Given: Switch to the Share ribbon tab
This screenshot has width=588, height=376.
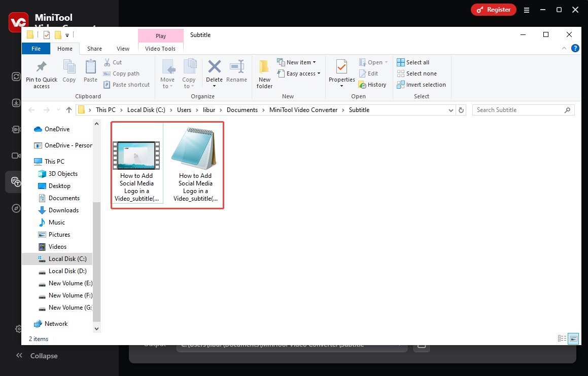Looking at the screenshot, I should coord(94,49).
